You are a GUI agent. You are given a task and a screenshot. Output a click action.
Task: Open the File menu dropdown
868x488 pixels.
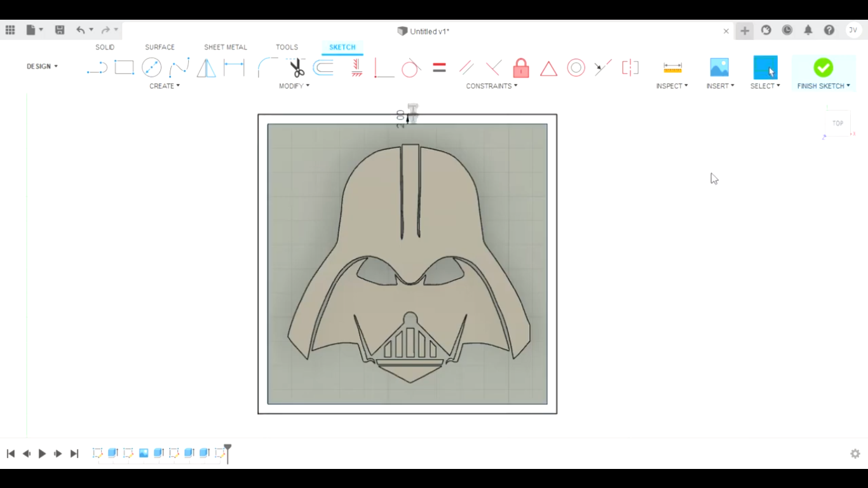(34, 30)
